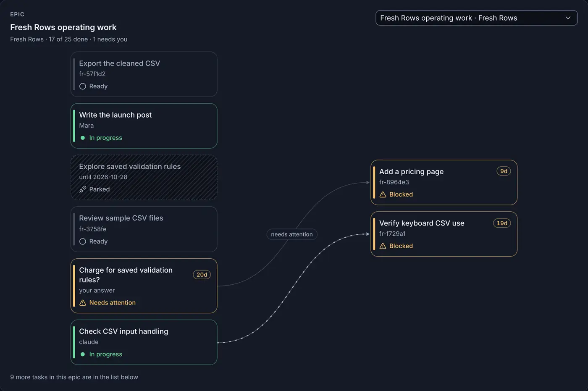Click the Blocked status on Verify keyboard CSV use
Screen dimensions: 588x391
(x=401, y=246)
